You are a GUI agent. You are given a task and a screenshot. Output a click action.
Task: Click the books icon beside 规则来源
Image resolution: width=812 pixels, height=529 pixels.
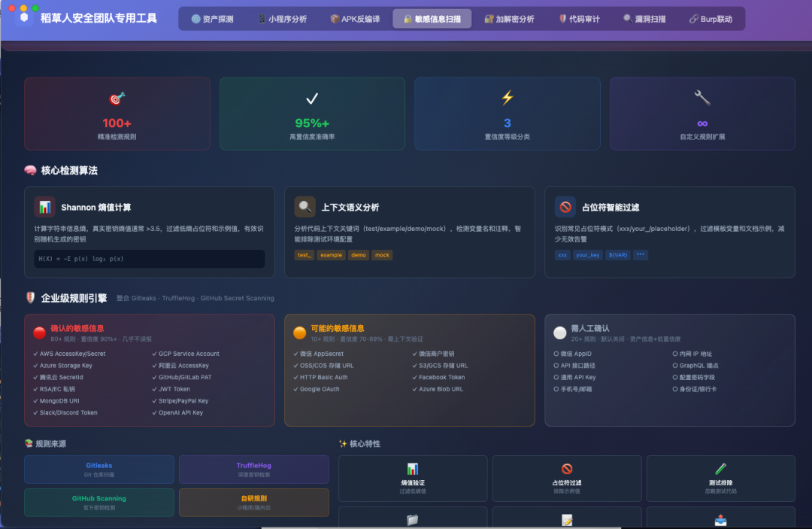click(x=29, y=443)
